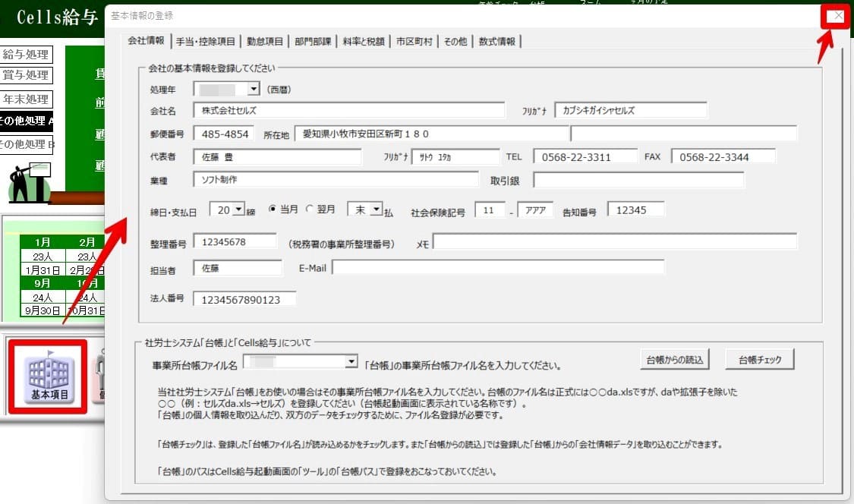Viewport: 854px width, 504px height.
Task: Select the 当月 radio button
Action: point(273,210)
